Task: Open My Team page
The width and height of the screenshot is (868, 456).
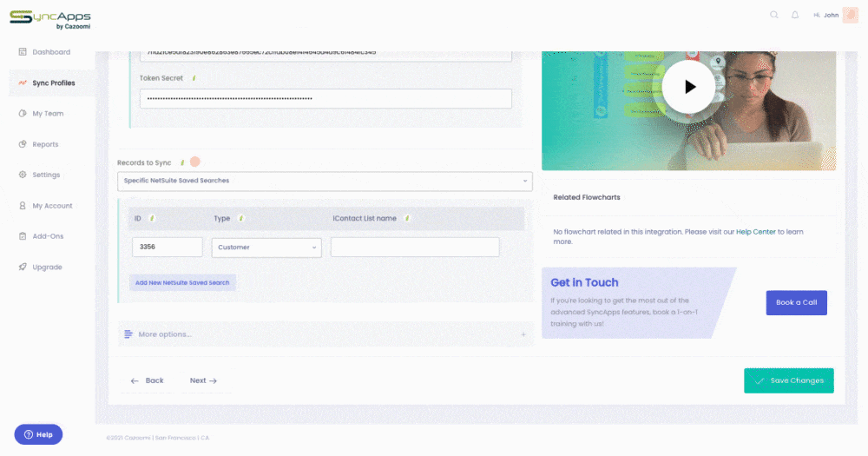Action: coord(48,114)
